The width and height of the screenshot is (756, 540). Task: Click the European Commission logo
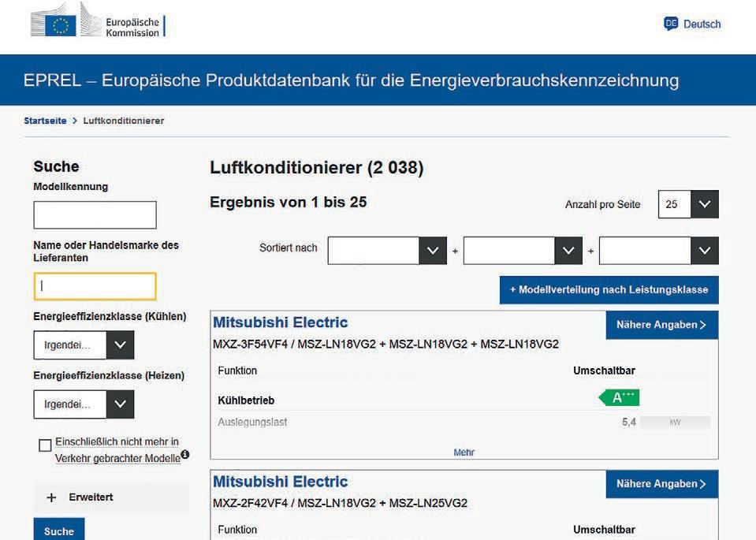point(98,20)
